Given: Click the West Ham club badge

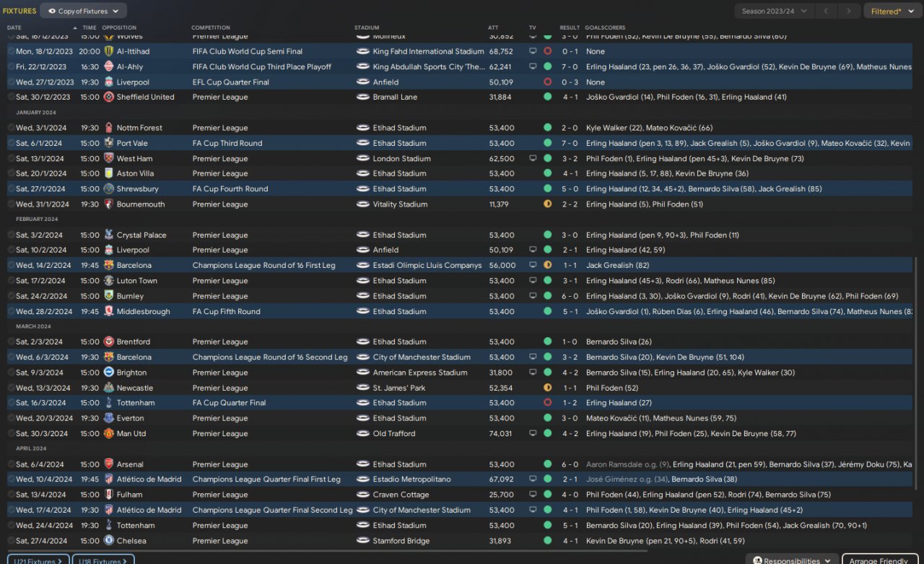Looking at the screenshot, I should [x=109, y=158].
